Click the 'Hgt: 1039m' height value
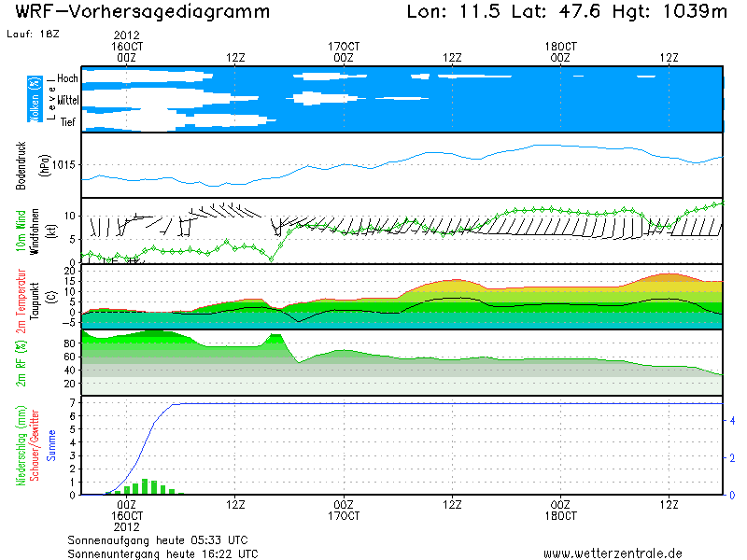Viewport: 747px width, 560px height. pos(669,11)
